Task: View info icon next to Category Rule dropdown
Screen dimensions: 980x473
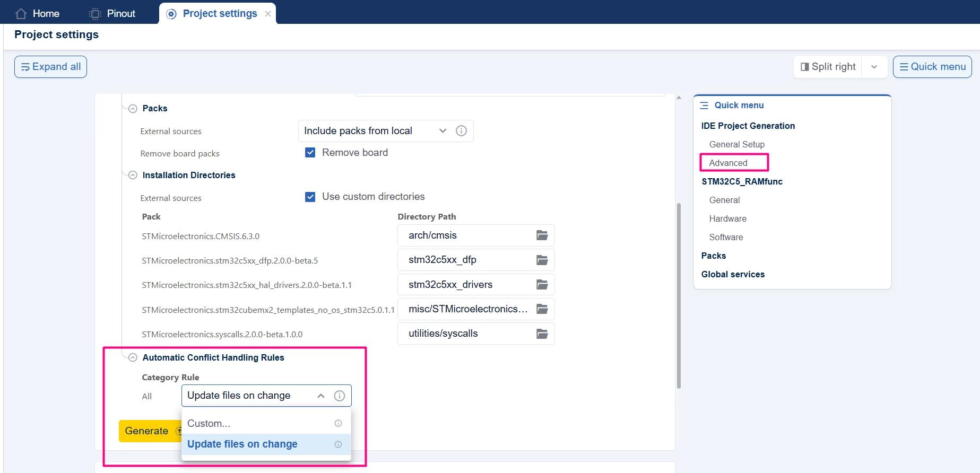Action: (340, 396)
